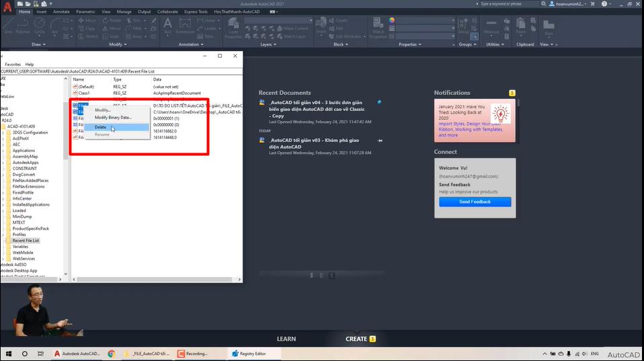Expand the Properties panel dropdown
The height and width of the screenshot is (361, 644).
[x=409, y=44]
